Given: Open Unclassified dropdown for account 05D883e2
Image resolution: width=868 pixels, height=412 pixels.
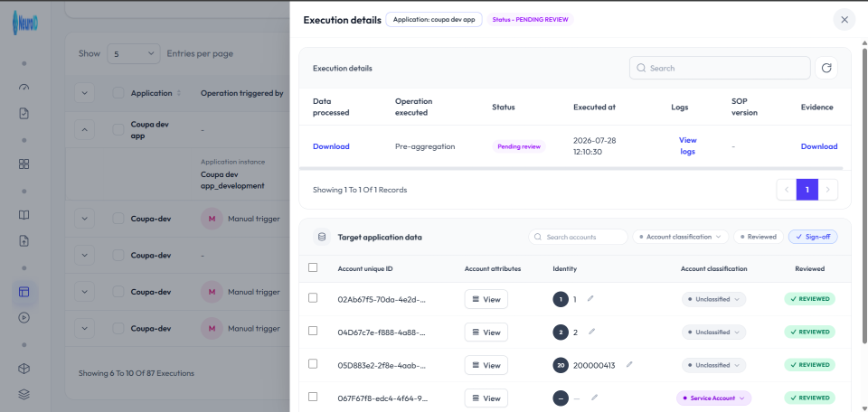Looking at the screenshot, I should point(713,365).
